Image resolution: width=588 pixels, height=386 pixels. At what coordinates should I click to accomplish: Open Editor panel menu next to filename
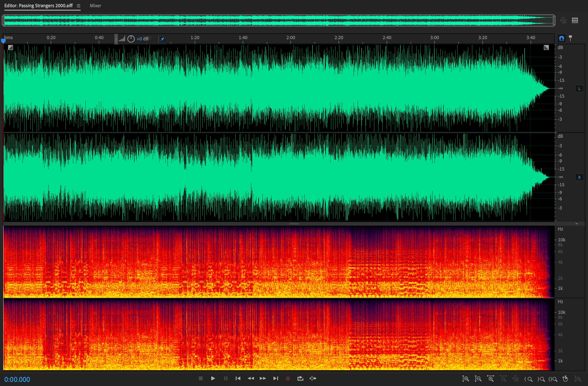pyautogui.click(x=78, y=6)
